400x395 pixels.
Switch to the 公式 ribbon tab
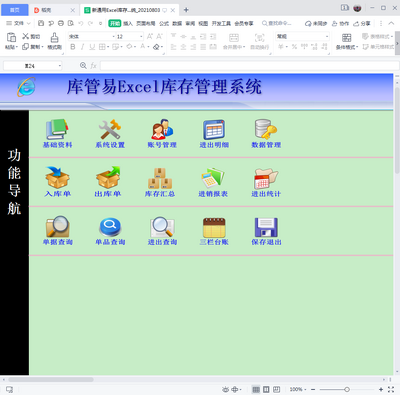coord(164,23)
